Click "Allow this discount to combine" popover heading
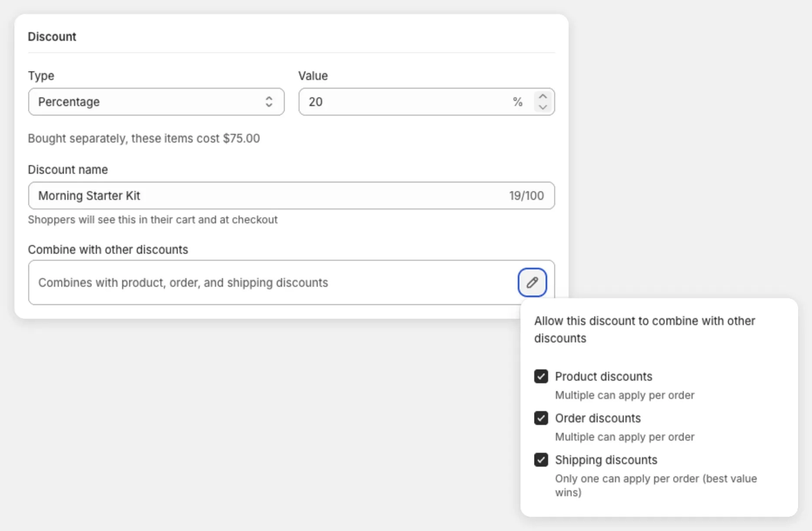The image size is (812, 531). click(645, 329)
